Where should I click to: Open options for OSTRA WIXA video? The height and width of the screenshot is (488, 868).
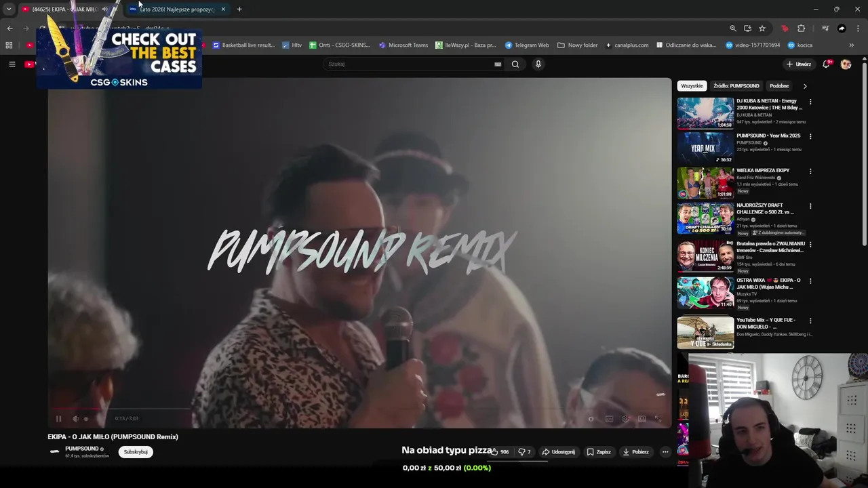(810, 281)
